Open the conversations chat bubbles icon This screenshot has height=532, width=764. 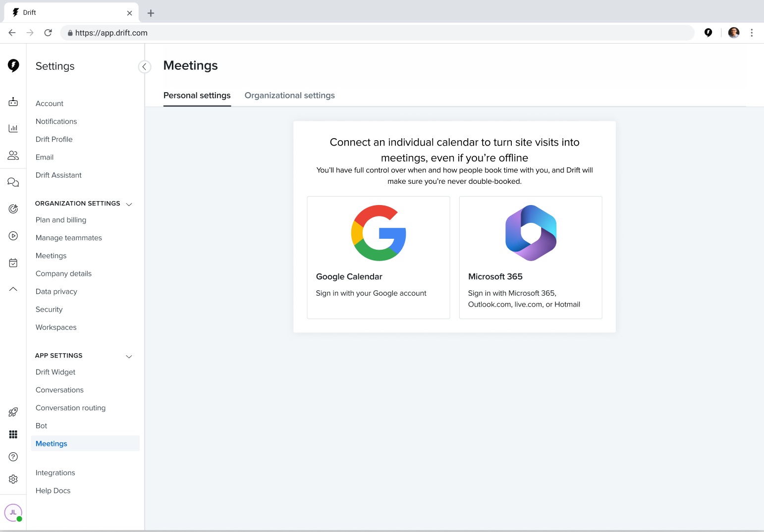[x=13, y=182]
